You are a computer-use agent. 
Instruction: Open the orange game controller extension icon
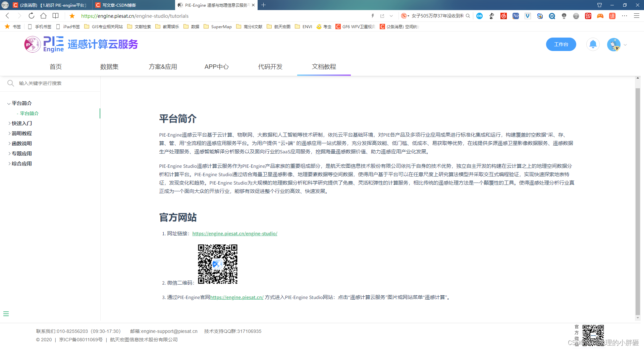click(600, 16)
